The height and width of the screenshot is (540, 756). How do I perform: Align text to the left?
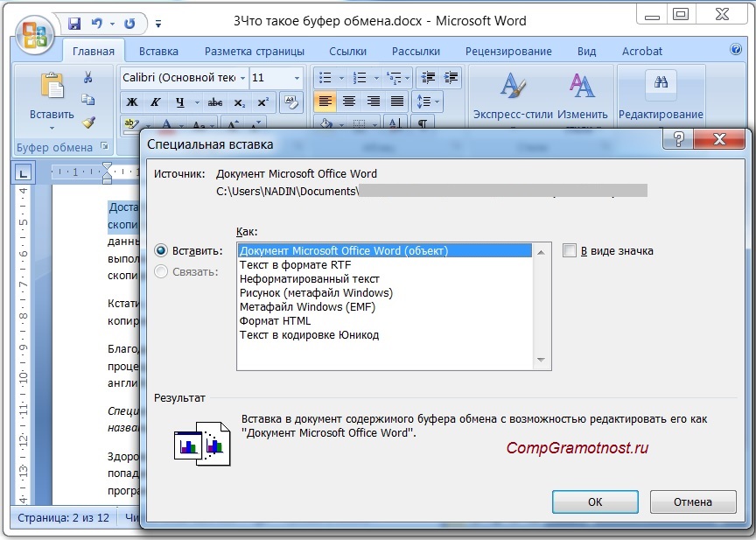(x=325, y=102)
